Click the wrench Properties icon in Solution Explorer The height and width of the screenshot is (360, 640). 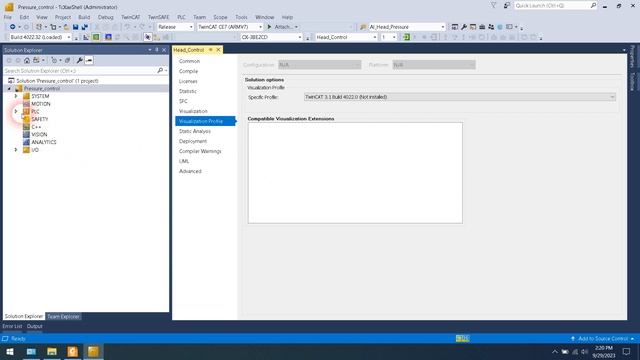pyautogui.click(x=80, y=60)
